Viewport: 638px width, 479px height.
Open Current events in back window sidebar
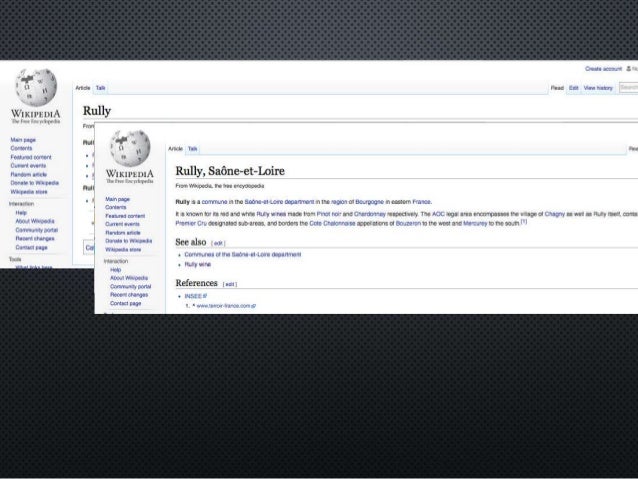click(28, 166)
